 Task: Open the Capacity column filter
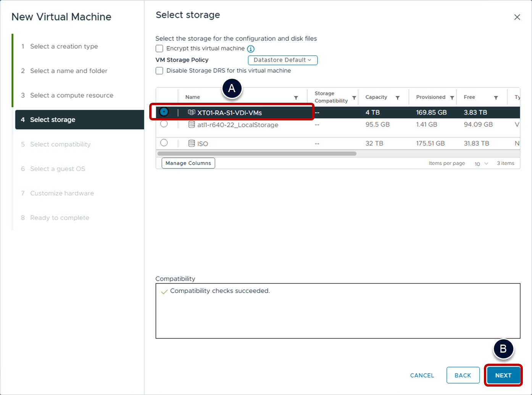pos(397,98)
